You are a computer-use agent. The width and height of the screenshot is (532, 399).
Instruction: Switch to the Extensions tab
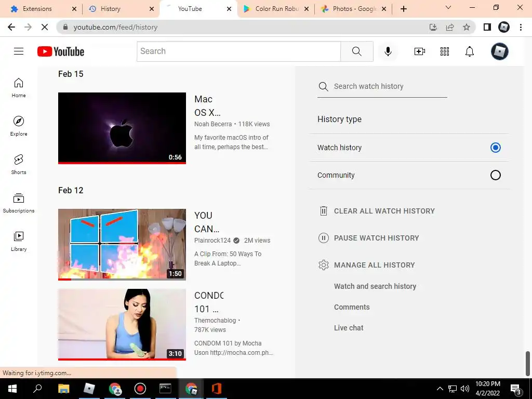[x=37, y=9]
